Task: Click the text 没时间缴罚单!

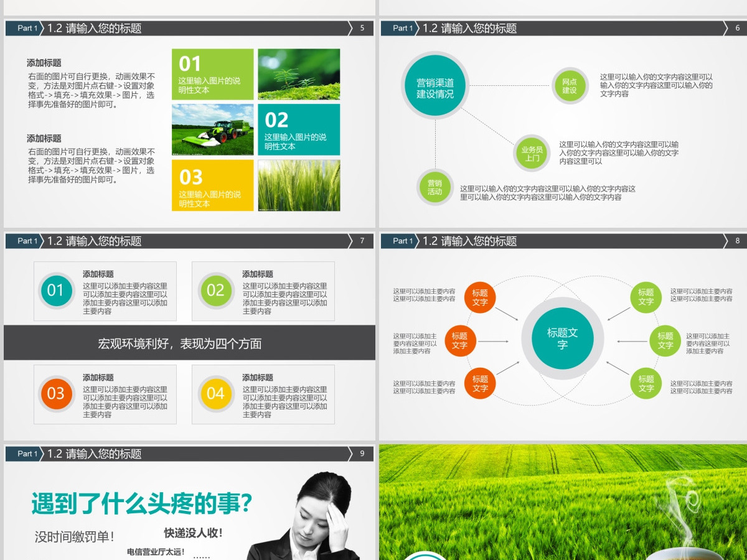Action: click(x=75, y=536)
